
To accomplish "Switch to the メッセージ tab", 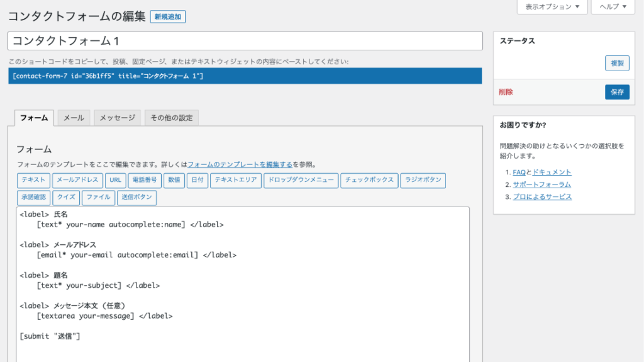I will [x=118, y=118].
